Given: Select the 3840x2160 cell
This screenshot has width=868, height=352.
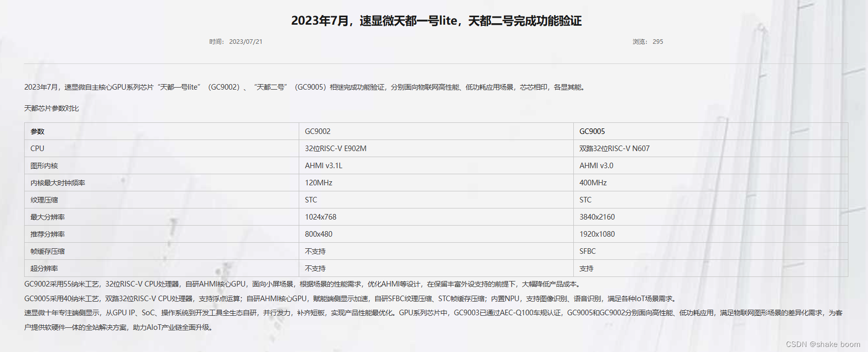Looking at the screenshot, I should [x=711, y=217].
